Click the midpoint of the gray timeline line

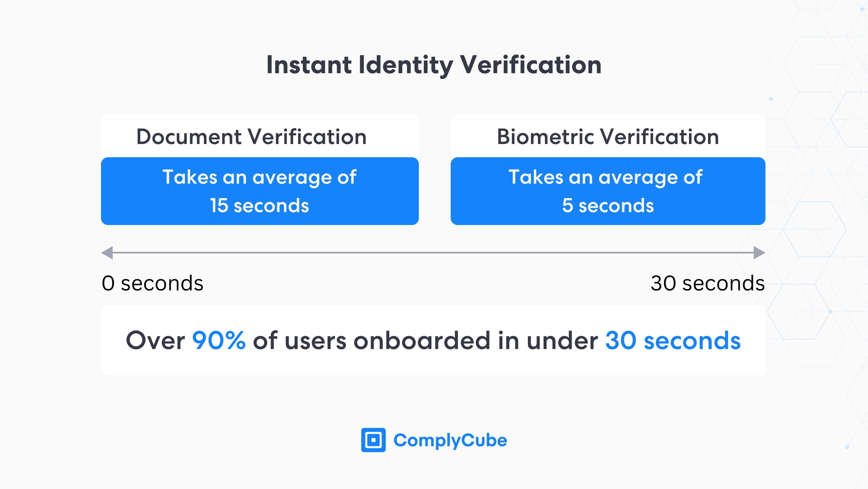point(433,253)
